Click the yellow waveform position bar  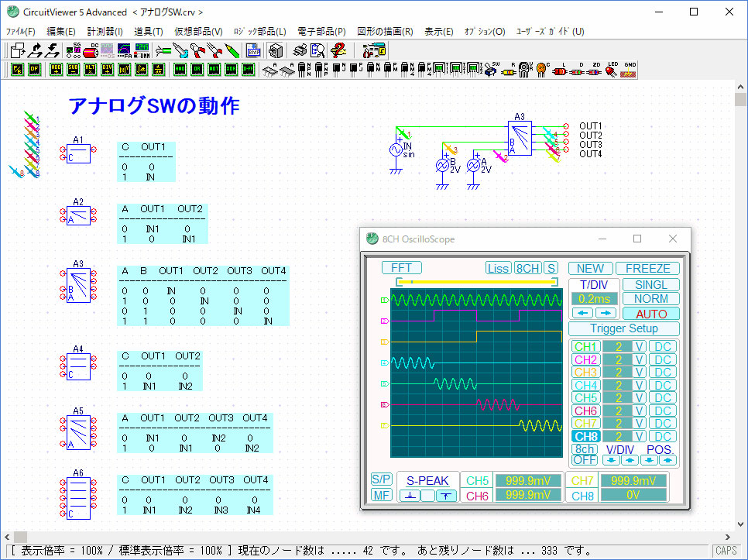[x=477, y=282]
